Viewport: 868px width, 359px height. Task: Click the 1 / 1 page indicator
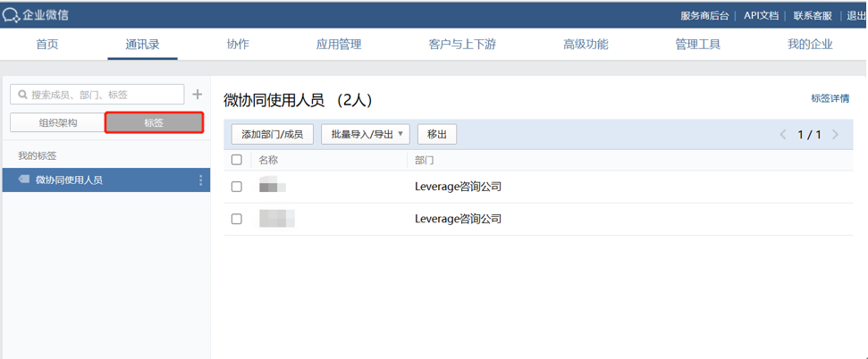click(x=809, y=135)
